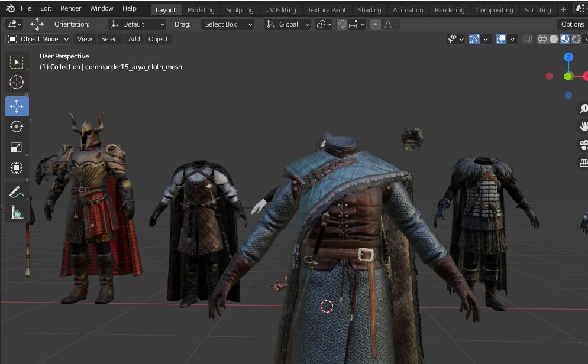Open the Orientation Default dropdown
The image size is (588, 364).
tap(137, 24)
